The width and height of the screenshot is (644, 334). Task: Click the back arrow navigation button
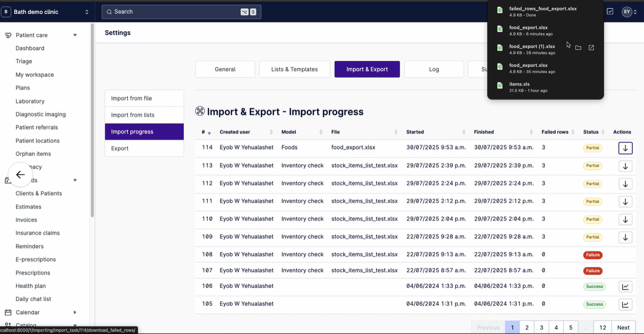coord(20,174)
